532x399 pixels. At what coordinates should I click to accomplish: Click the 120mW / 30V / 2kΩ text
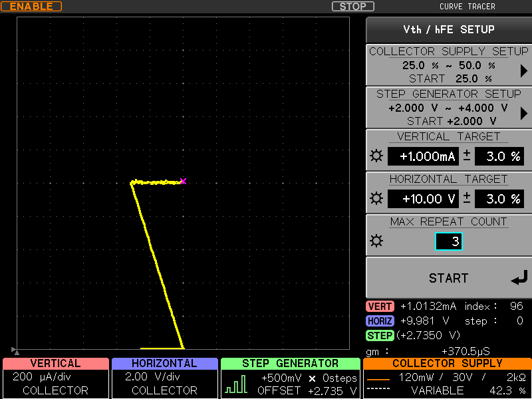point(462,377)
